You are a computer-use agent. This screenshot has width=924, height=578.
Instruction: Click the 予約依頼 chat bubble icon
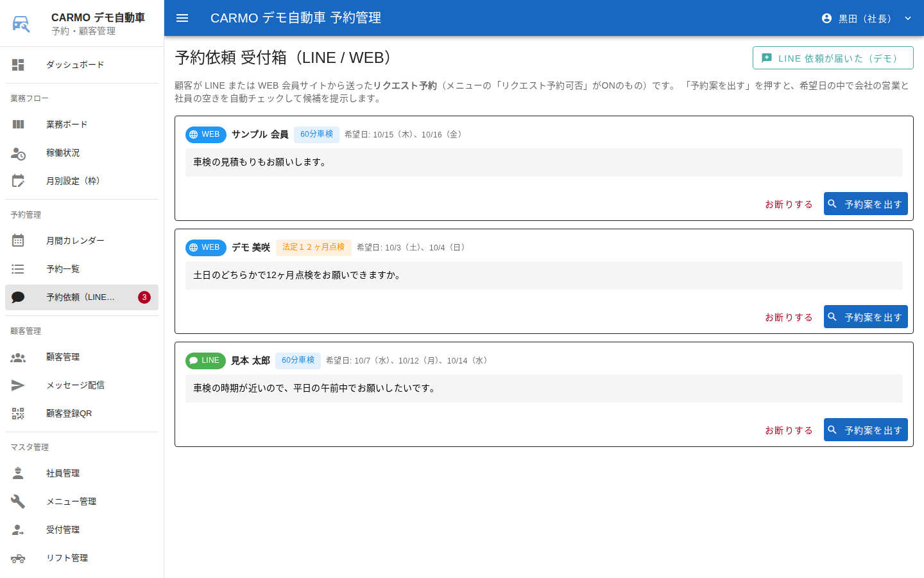click(18, 297)
